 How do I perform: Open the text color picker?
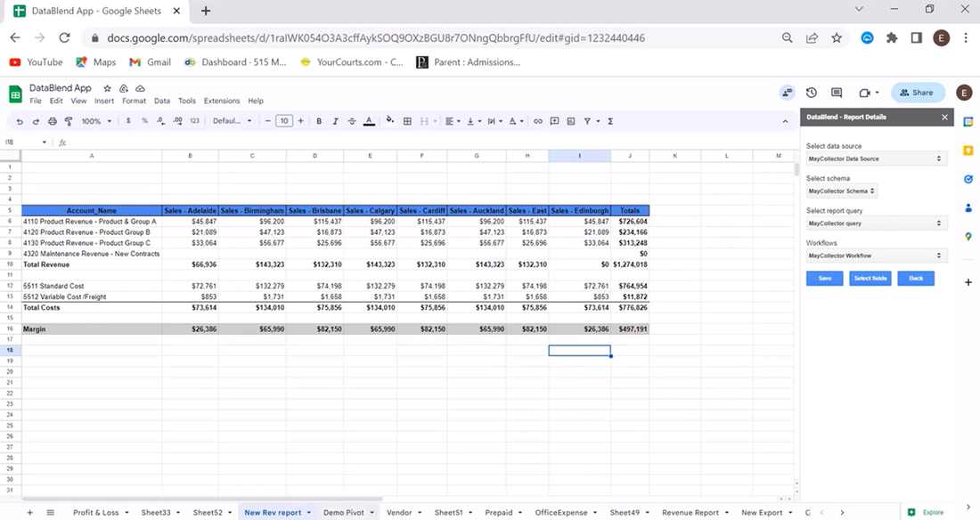click(x=369, y=121)
